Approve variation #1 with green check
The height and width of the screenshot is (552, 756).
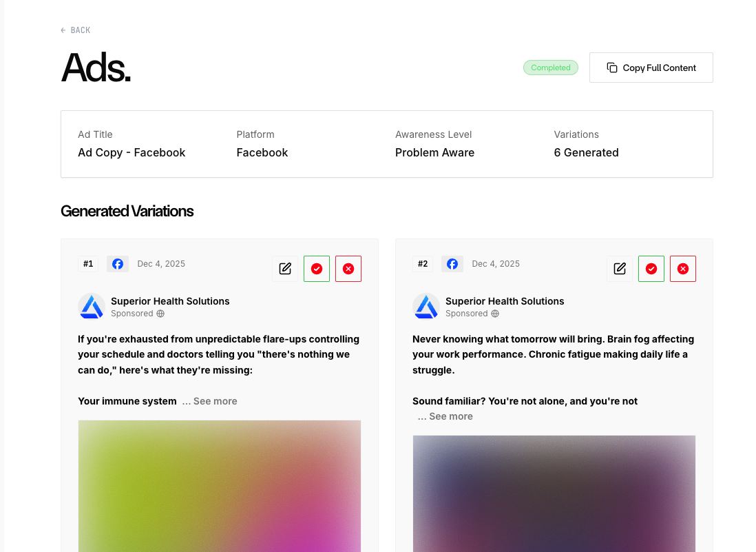pyautogui.click(x=317, y=269)
